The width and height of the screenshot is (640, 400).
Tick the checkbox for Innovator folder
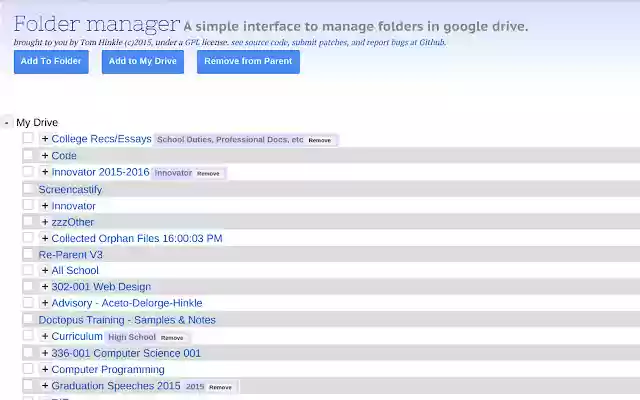(x=28, y=204)
